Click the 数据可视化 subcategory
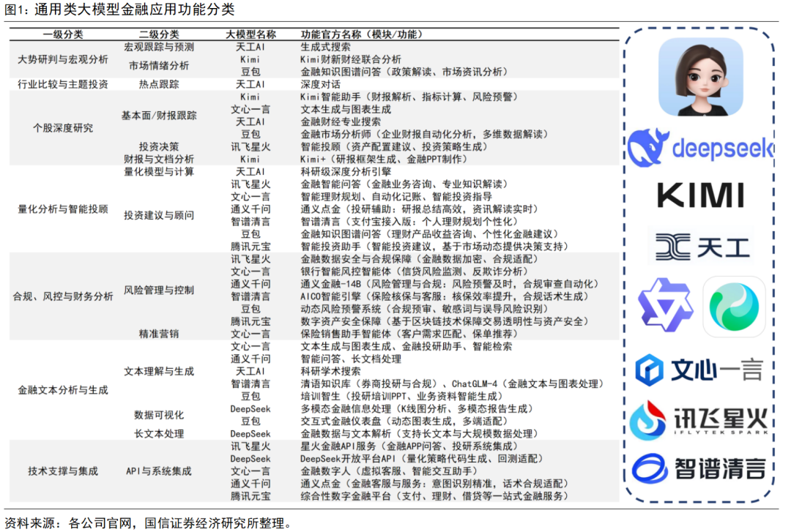Viewport: 791px width, 532px height. [x=159, y=415]
